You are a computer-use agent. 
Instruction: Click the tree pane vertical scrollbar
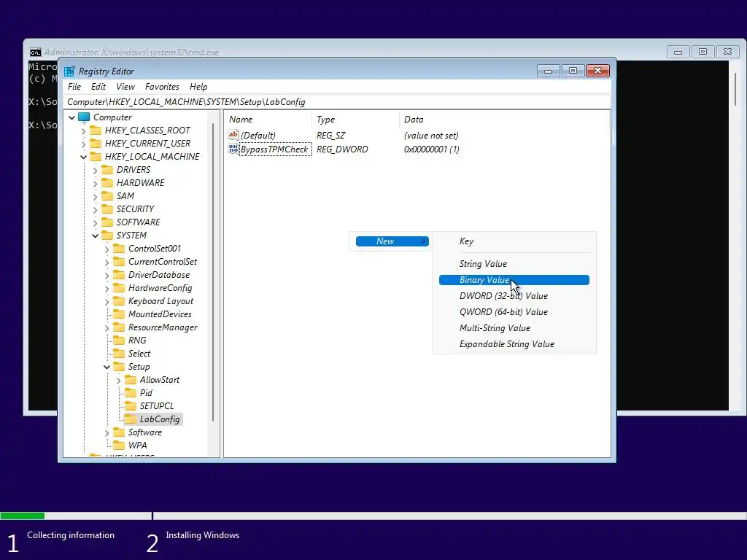213,271
